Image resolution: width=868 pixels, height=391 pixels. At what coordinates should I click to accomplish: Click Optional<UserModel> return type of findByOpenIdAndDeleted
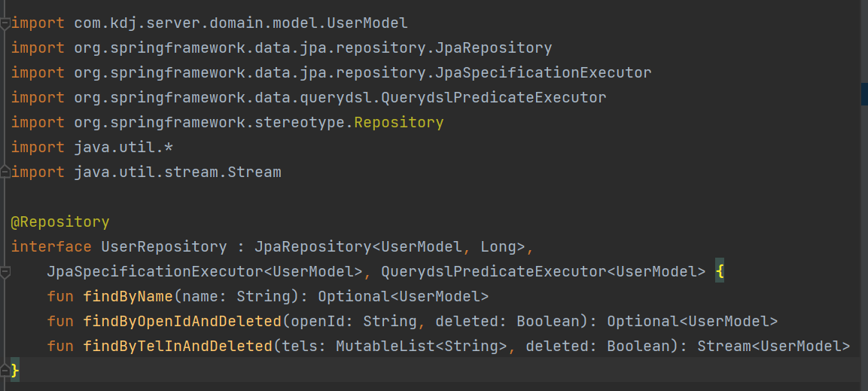(x=693, y=321)
